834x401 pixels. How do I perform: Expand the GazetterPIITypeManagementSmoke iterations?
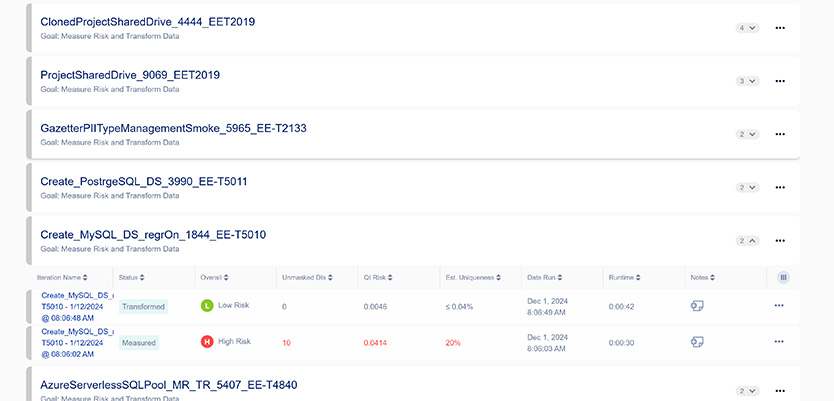(748, 134)
